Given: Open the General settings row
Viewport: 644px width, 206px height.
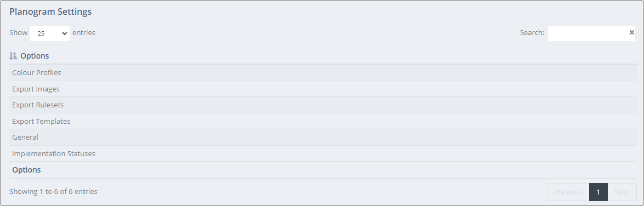Looking at the screenshot, I should coord(323,138).
